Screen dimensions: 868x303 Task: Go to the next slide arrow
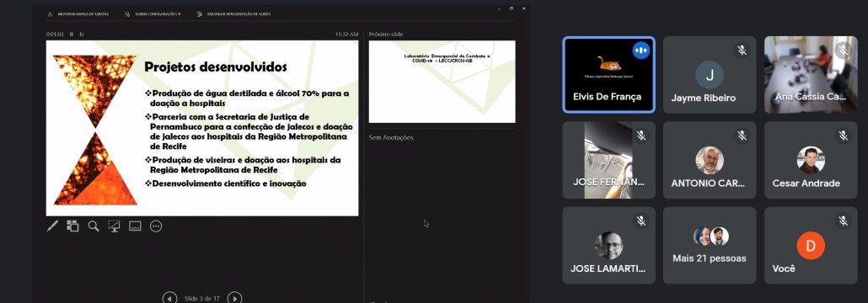(x=235, y=298)
